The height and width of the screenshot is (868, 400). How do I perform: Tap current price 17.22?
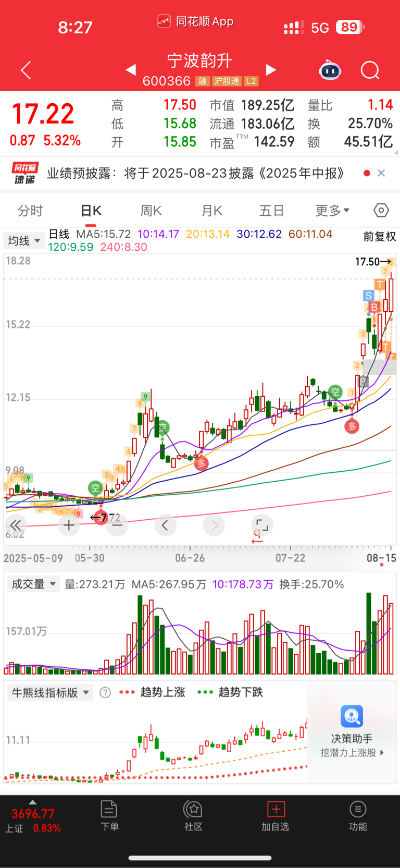(x=43, y=114)
